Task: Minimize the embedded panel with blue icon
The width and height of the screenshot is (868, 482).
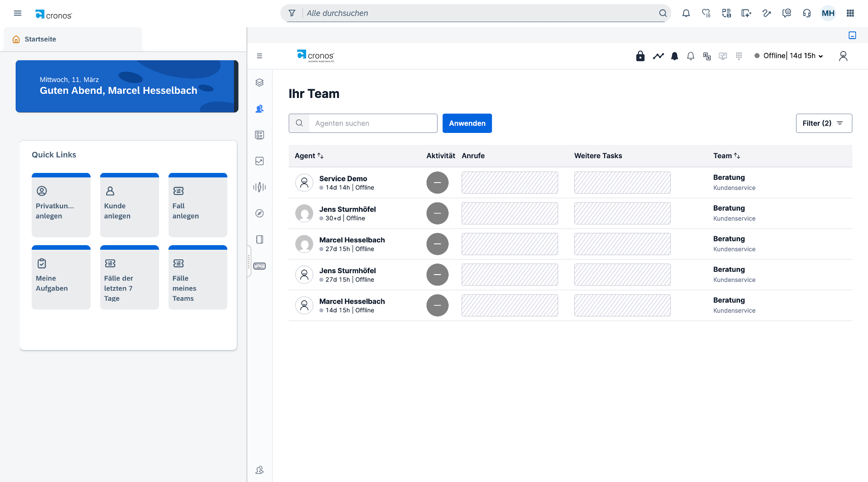Action: click(x=852, y=35)
